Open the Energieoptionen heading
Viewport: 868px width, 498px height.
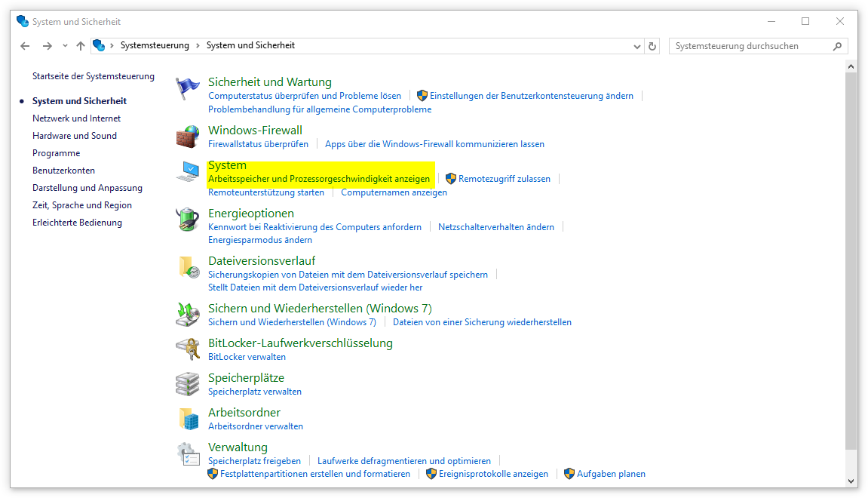pos(251,214)
